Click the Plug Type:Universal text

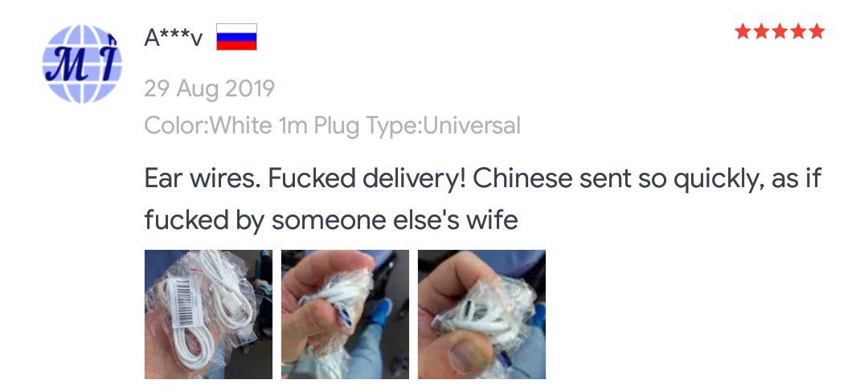pyautogui.click(x=417, y=125)
